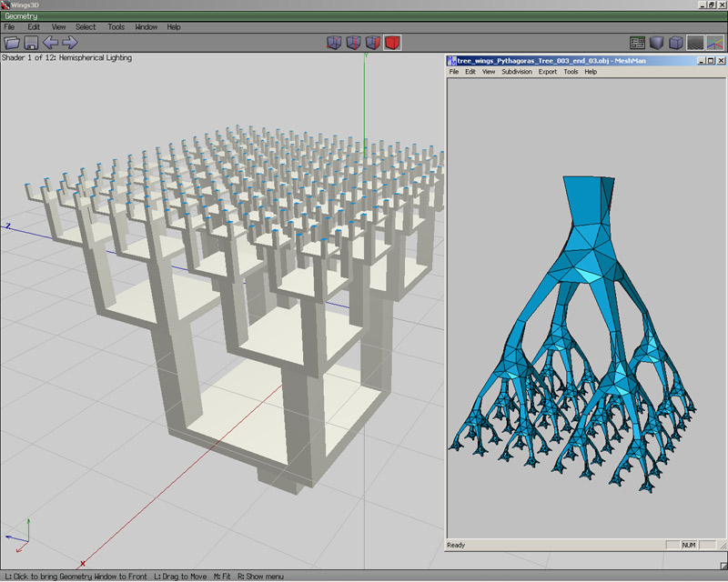Open the geometry graph icon in toolbar

pyautogui.click(x=638, y=43)
